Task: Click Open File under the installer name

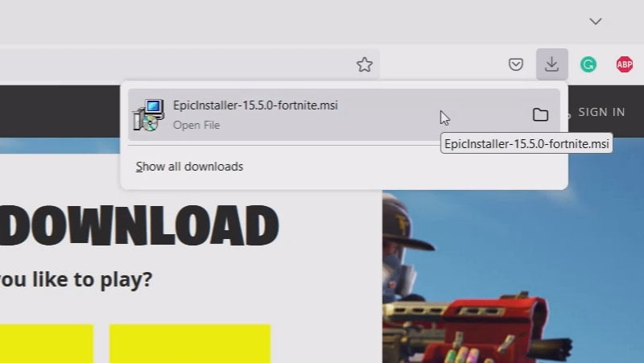Action: tap(196, 125)
